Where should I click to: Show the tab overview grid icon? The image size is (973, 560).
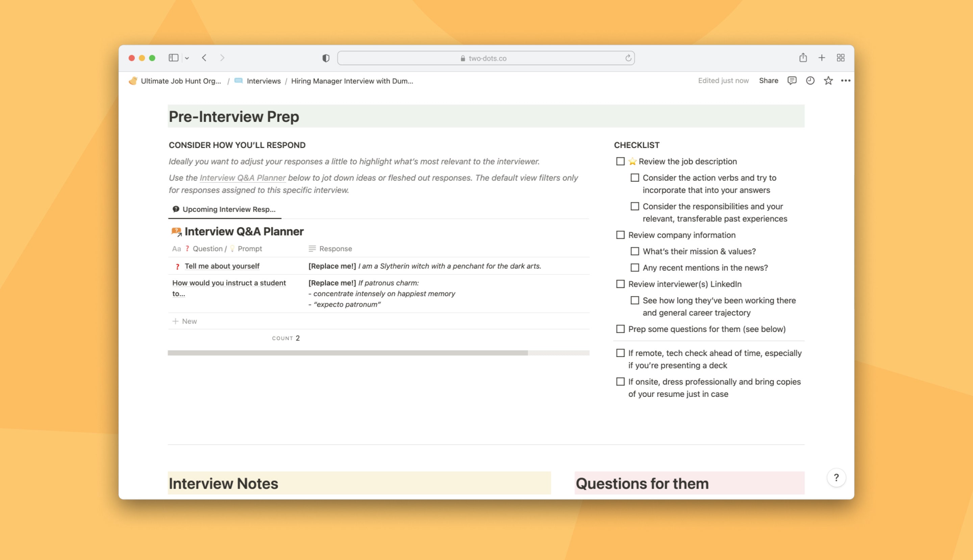pos(841,58)
